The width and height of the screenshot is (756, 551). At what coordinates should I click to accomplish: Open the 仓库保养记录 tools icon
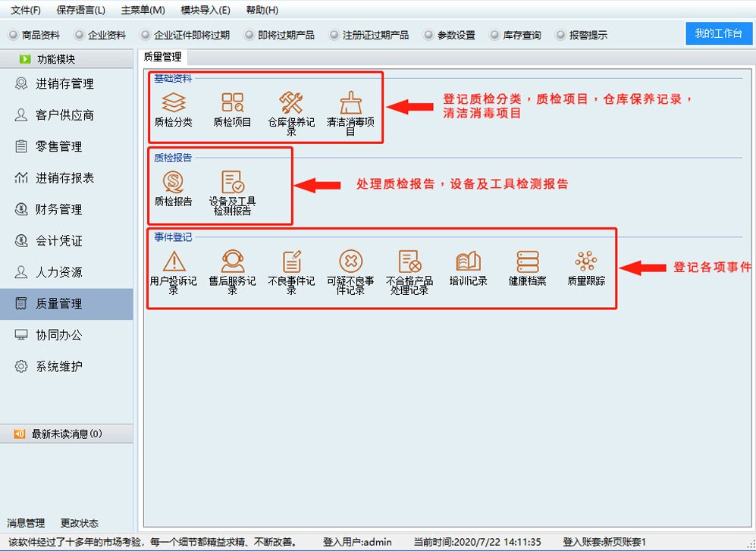[x=291, y=102]
